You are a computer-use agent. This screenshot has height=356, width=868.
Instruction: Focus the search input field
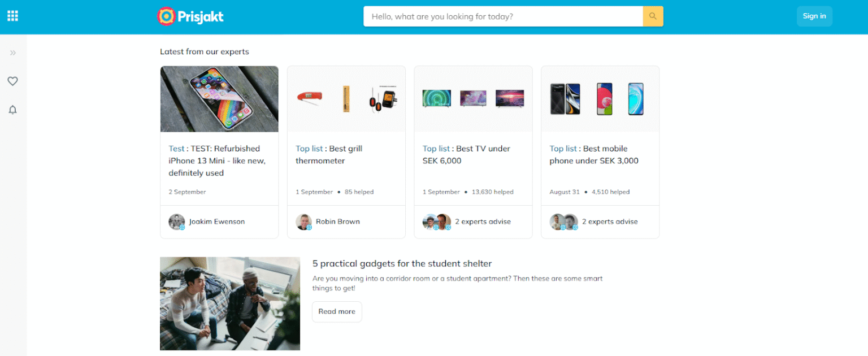point(503,16)
